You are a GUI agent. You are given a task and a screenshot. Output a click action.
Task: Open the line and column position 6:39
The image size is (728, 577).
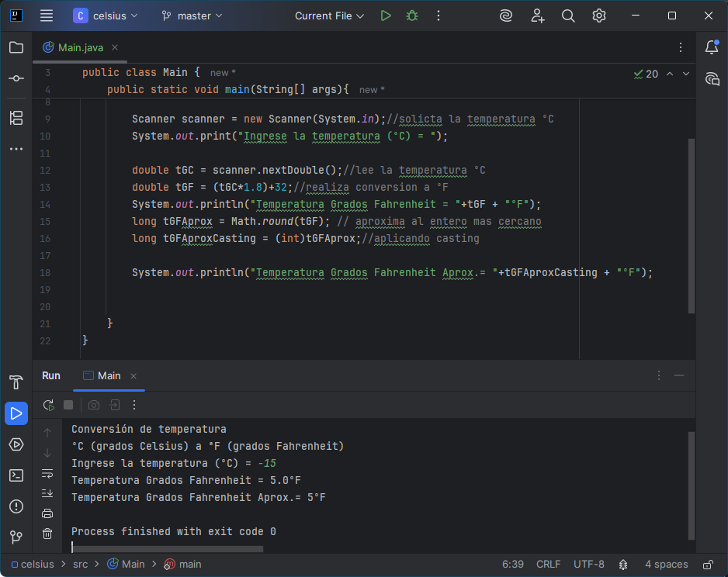[512, 564]
